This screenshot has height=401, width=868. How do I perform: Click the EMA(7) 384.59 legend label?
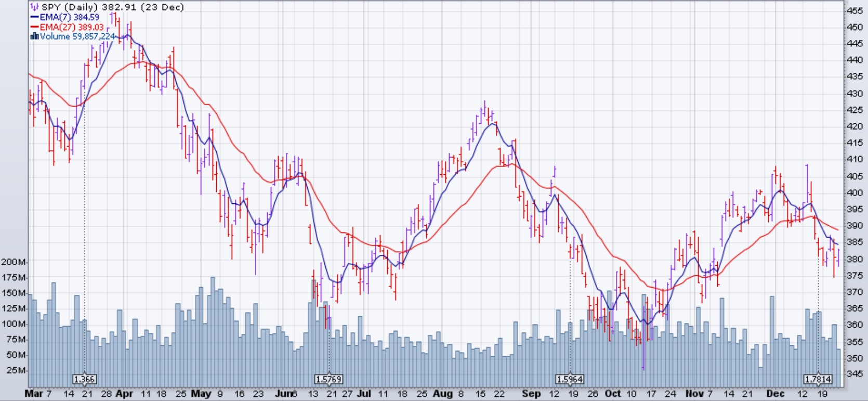pos(70,17)
